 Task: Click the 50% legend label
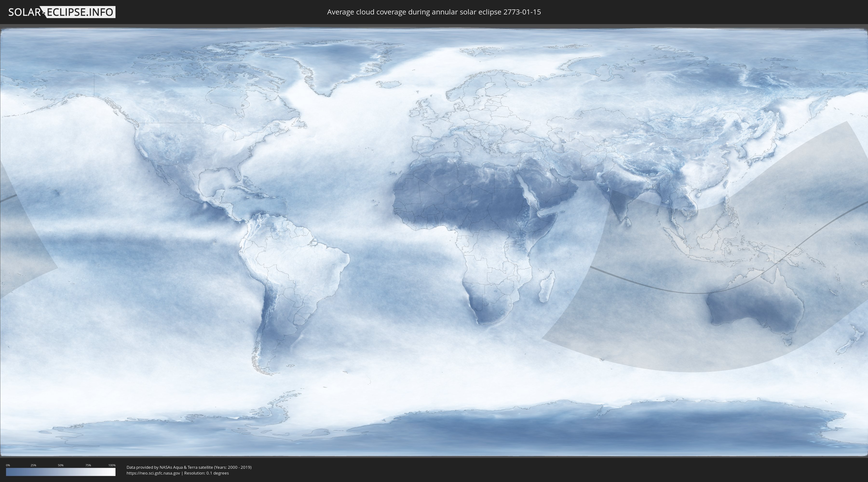61,465
